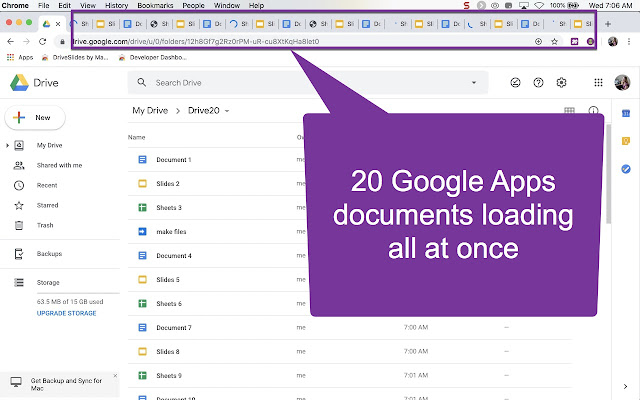Open Drive settings gear icon
Viewport: 640px width, 400px height.
pos(561,83)
